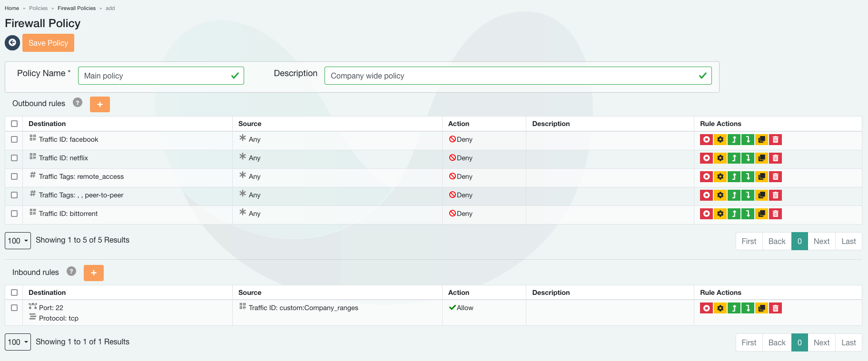Screen dimensions: 868x361
Task: Check the Port: 22 inbound rule row
Action: (14, 308)
